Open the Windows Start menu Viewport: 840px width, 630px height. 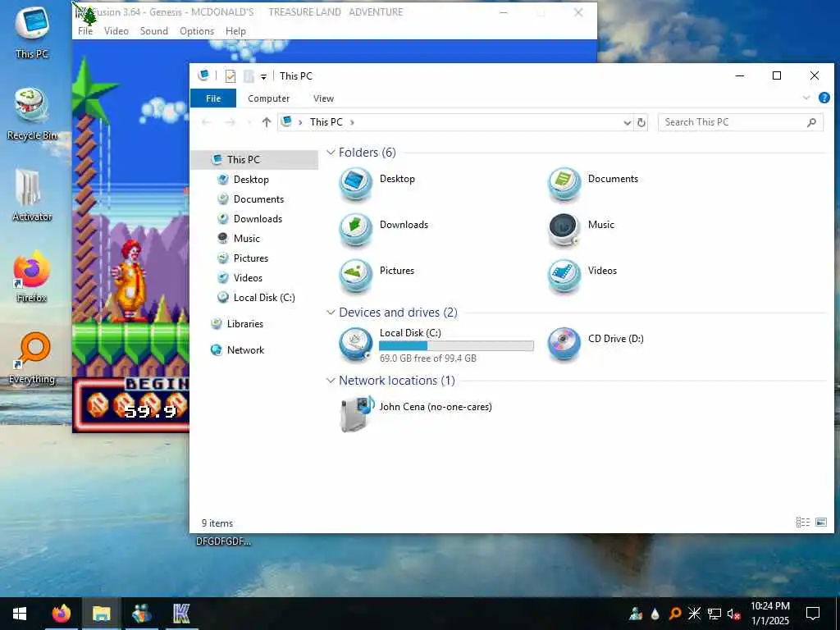(x=20, y=614)
